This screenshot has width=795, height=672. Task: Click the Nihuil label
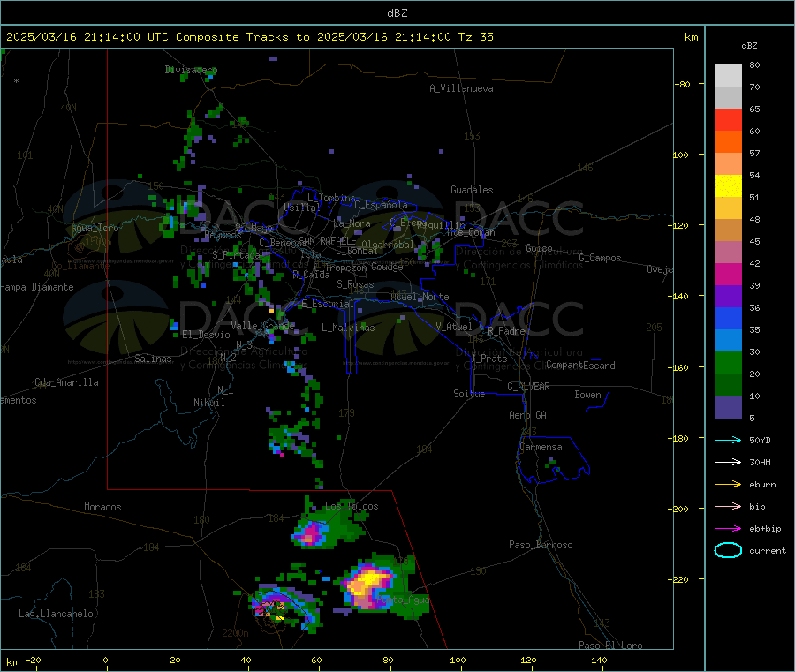(209, 403)
